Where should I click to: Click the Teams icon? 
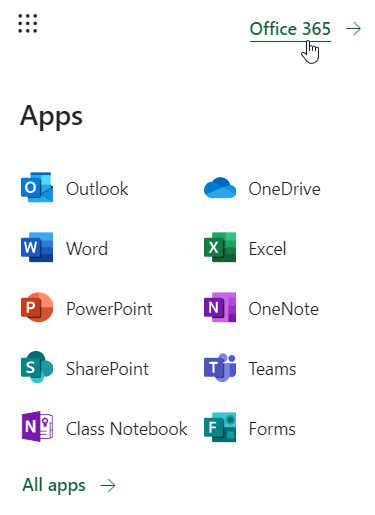coord(220,367)
